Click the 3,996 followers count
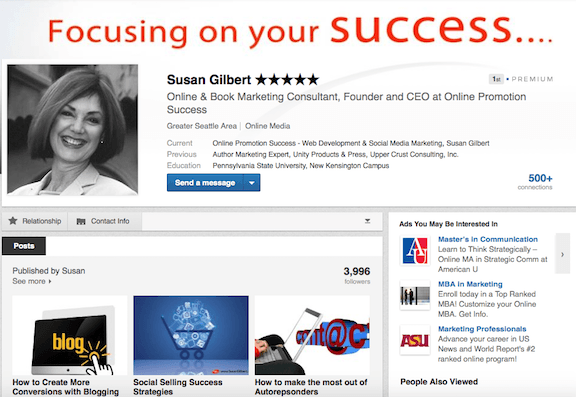This screenshot has height=397, width=576. pyautogui.click(x=357, y=275)
